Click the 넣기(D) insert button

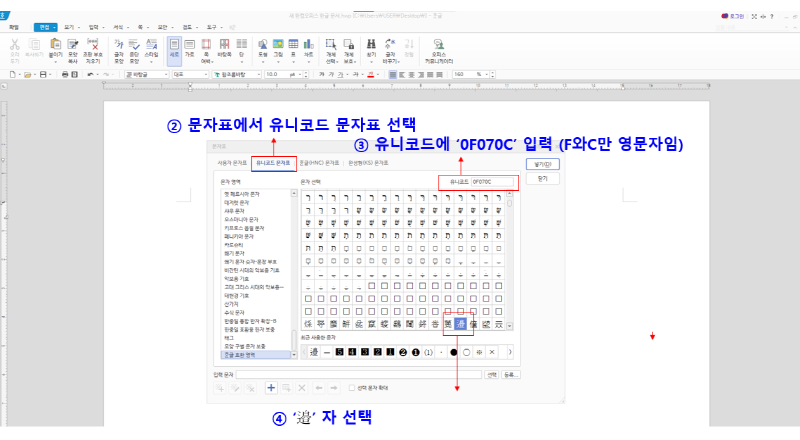(x=543, y=164)
